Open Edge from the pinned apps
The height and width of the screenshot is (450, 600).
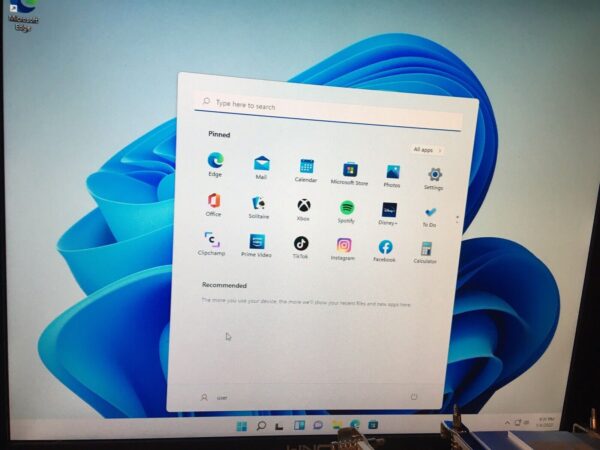click(215, 164)
